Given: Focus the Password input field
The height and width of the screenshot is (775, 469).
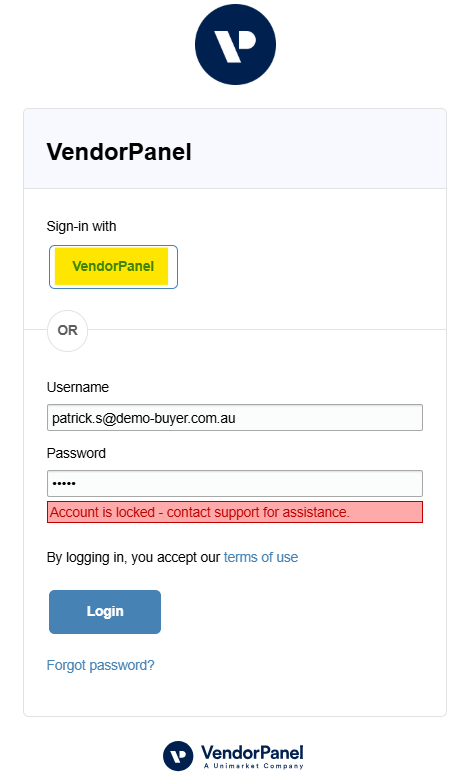Looking at the screenshot, I should pos(235,483).
